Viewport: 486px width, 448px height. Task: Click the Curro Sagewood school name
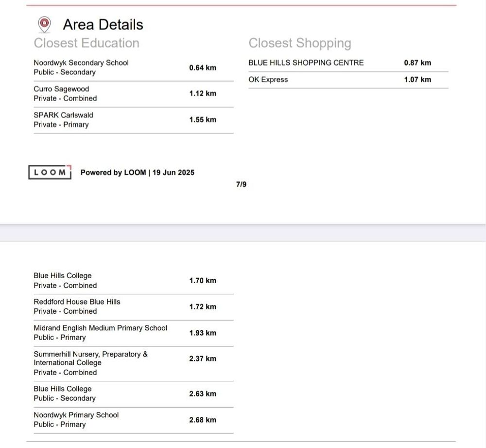coord(61,89)
